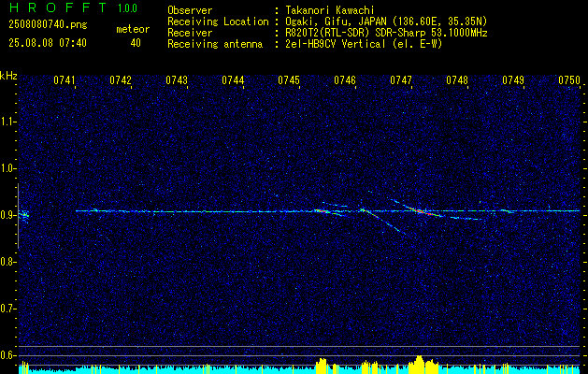
Task: Click the 0745 time marker
Action: pyautogui.click(x=289, y=80)
